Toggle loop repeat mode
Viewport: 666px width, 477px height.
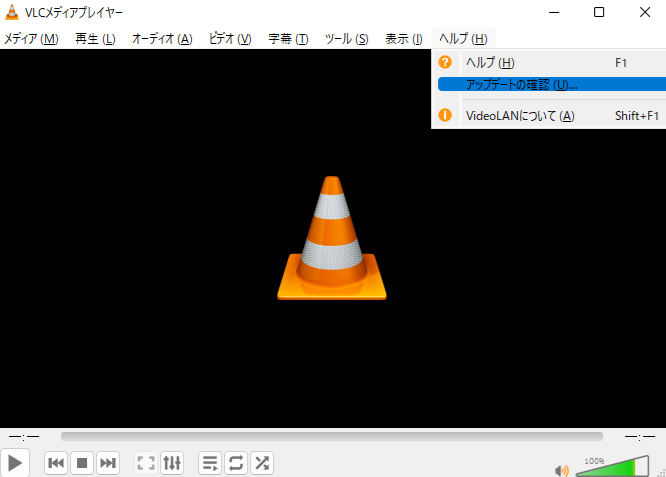pos(236,463)
